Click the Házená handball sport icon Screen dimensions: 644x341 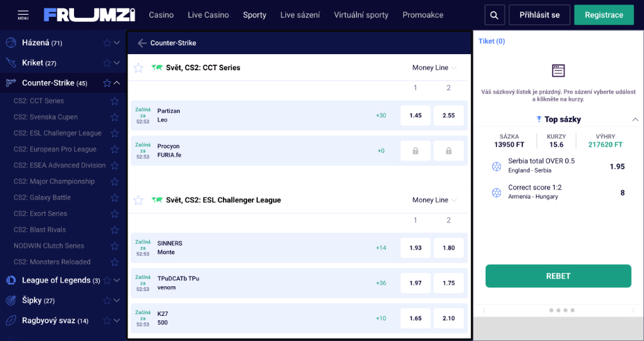point(11,43)
